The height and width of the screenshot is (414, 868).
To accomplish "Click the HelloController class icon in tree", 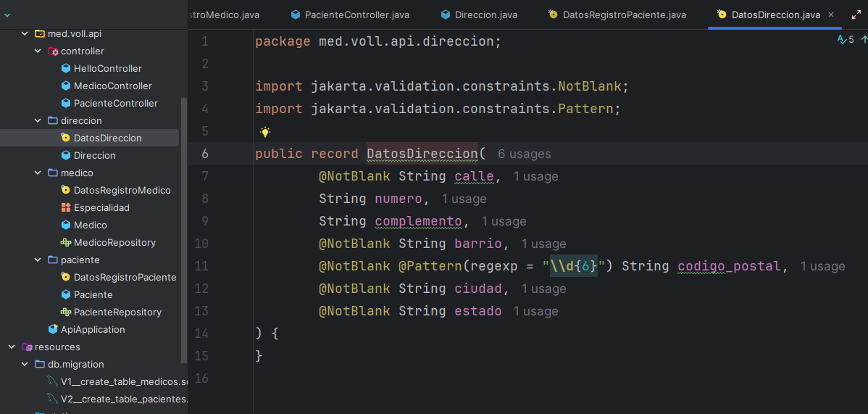I will (65, 69).
